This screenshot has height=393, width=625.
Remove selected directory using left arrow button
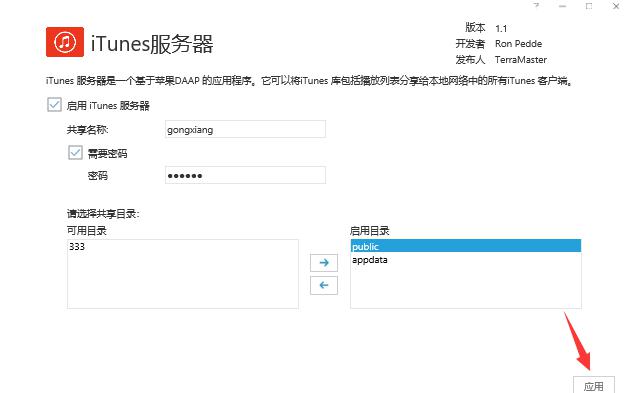click(x=324, y=285)
